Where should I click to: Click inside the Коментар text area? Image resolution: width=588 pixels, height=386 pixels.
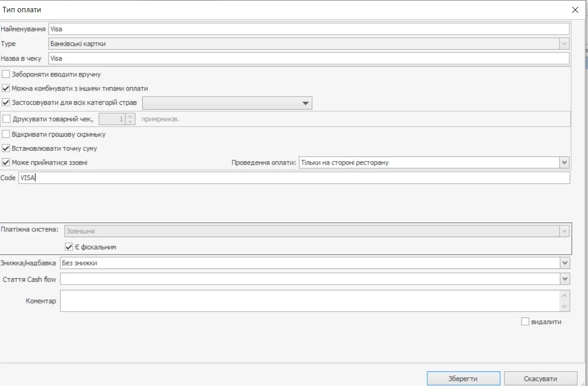tap(309, 301)
